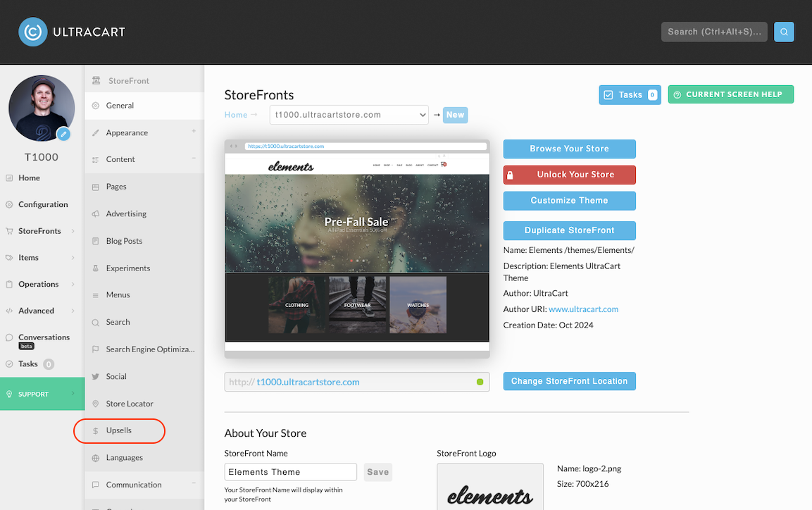
Task: Click the red Unlock Your Store button
Action: pos(569,175)
